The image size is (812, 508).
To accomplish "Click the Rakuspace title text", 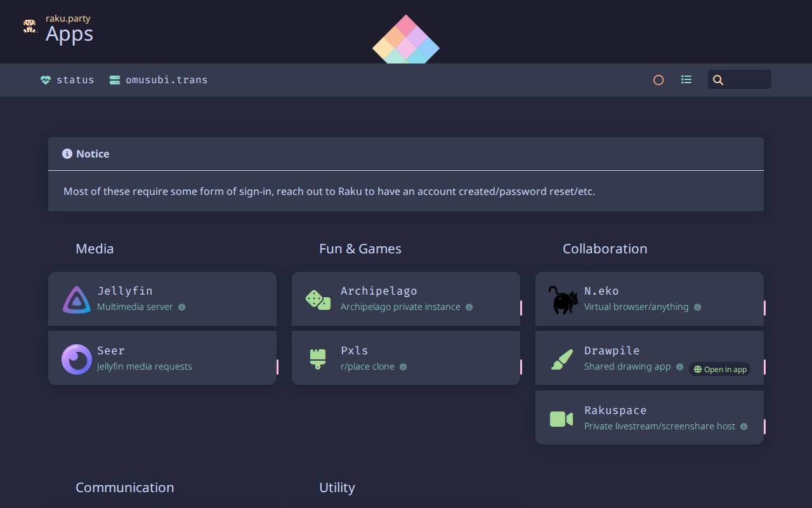I will (615, 410).
